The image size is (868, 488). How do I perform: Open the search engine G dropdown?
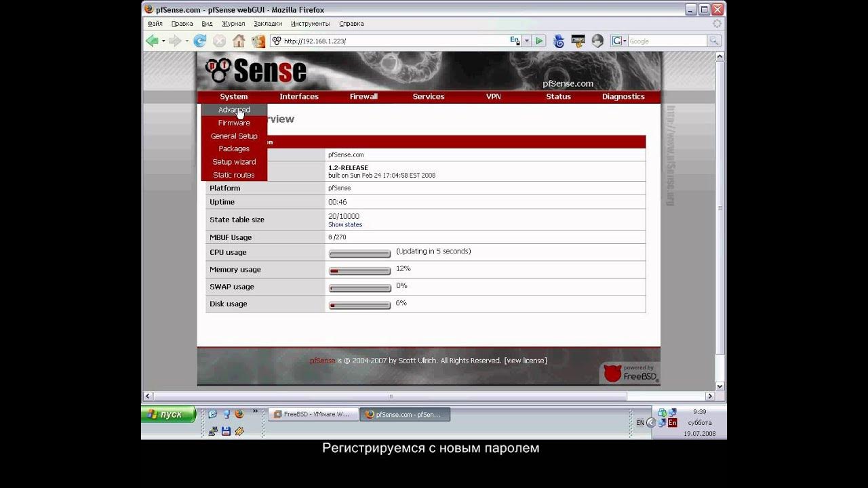[619, 41]
